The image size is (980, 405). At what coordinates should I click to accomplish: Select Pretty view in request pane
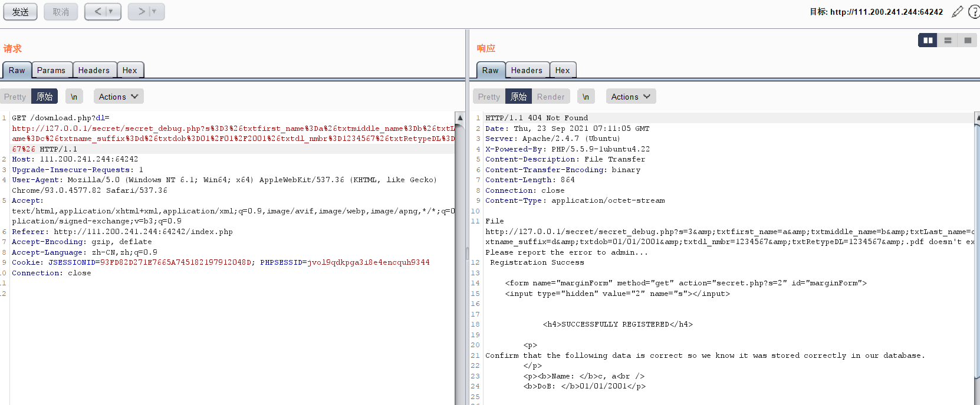(x=15, y=97)
